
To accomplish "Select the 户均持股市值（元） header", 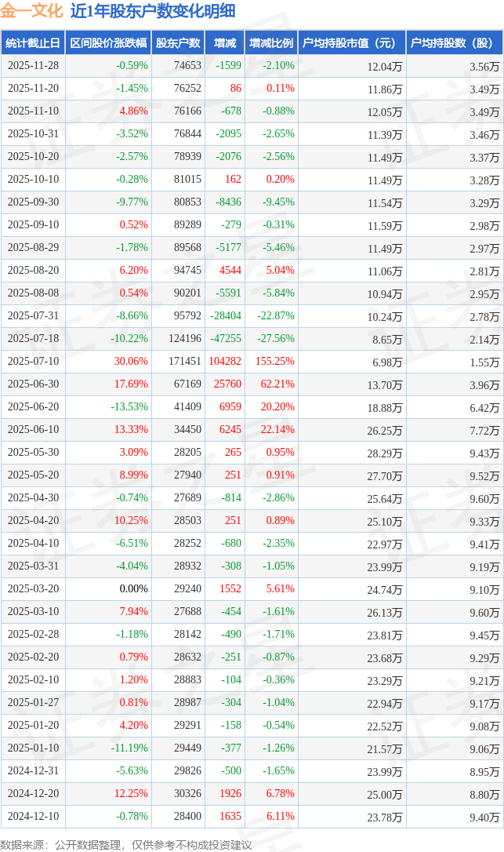I will [x=350, y=43].
